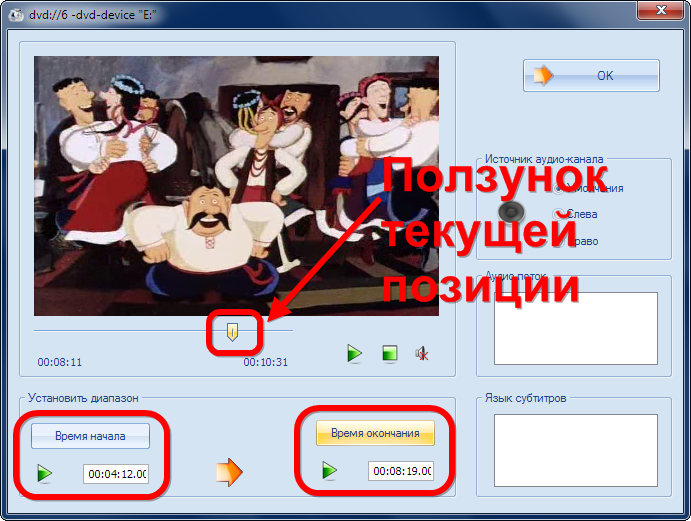This screenshot has height=521, width=691.
Task: Play from end time green arrow
Action: click(x=330, y=470)
